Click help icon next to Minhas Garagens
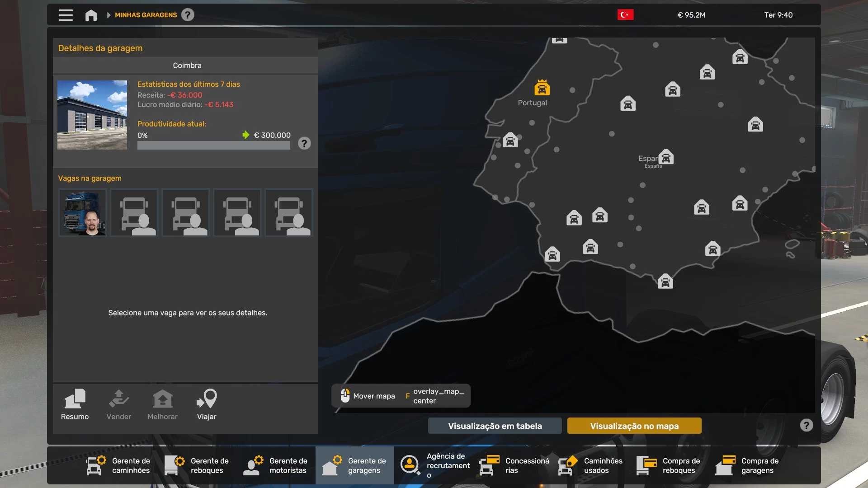Viewport: 868px width, 488px height. tap(188, 15)
